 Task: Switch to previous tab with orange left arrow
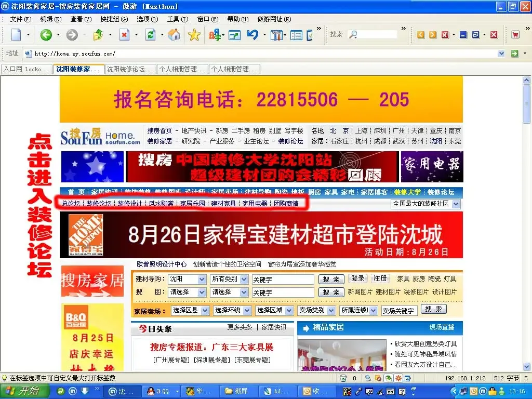(421, 35)
